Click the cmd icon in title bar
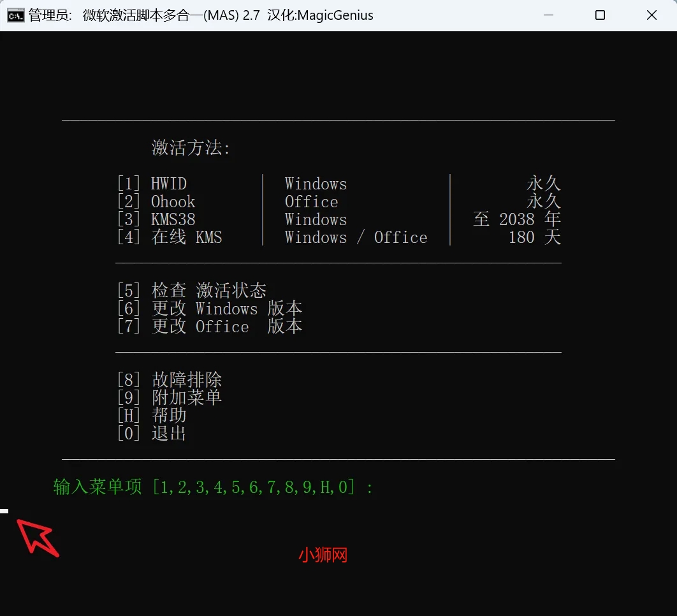This screenshot has height=616, width=677. pos(15,15)
